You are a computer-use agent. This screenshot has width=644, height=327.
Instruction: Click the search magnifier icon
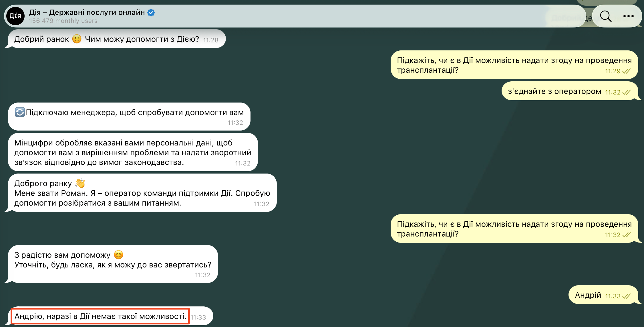(605, 16)
